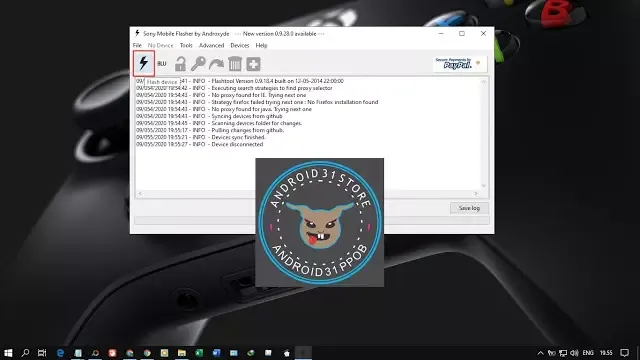Click the PayPal secure payments donate button

coord(460,64)
